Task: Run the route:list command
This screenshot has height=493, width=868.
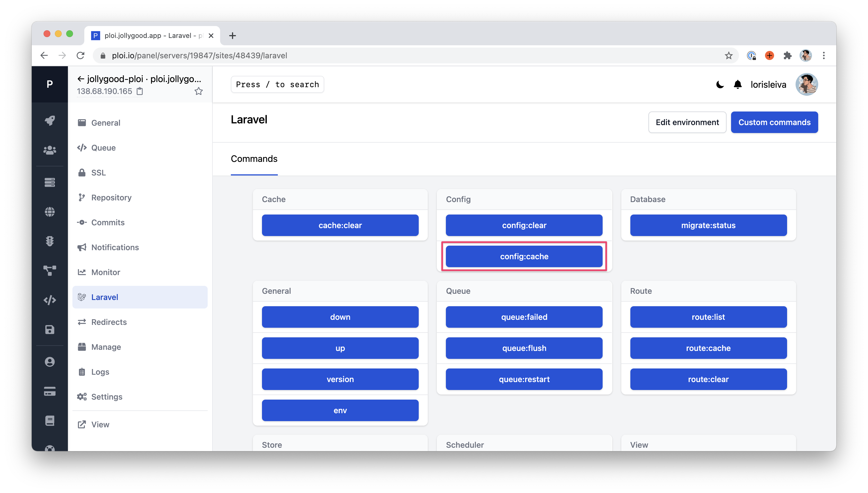Action: (708, 317)
